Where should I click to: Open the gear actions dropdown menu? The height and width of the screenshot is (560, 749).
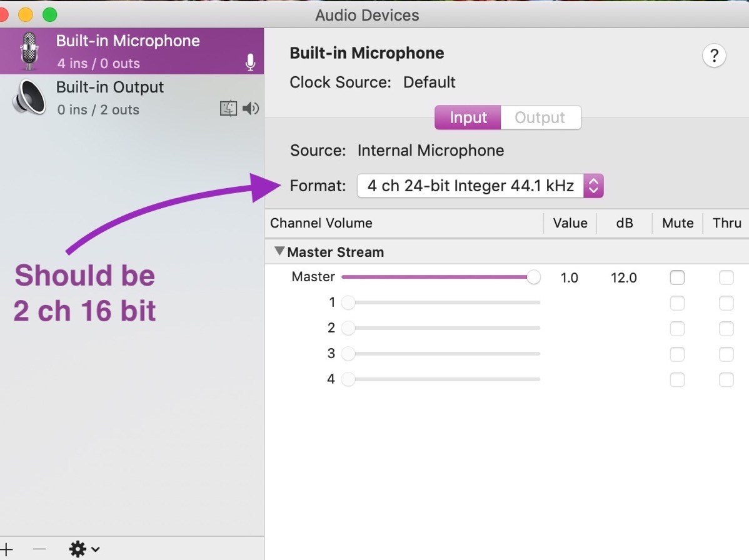click(84, 549)
